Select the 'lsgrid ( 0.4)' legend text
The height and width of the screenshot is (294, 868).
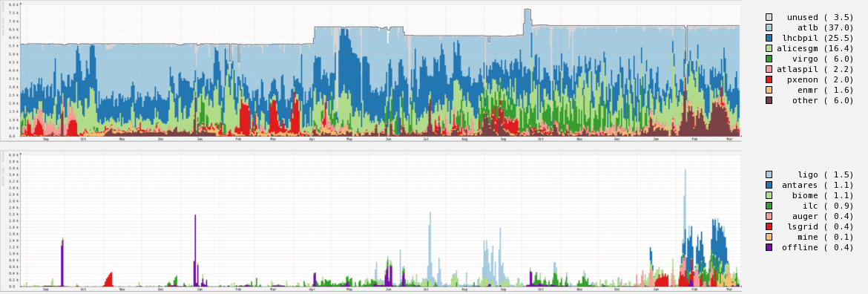click(820, 226)
